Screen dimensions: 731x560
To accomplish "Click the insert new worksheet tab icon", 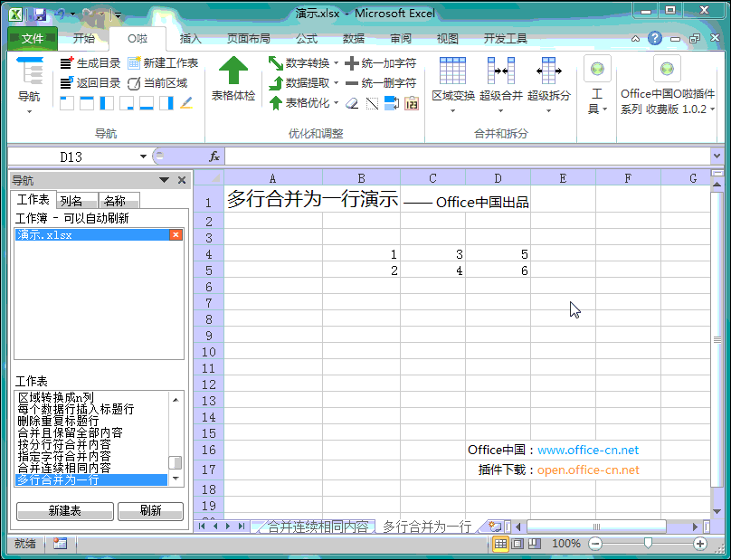I will tap(494, 527).
